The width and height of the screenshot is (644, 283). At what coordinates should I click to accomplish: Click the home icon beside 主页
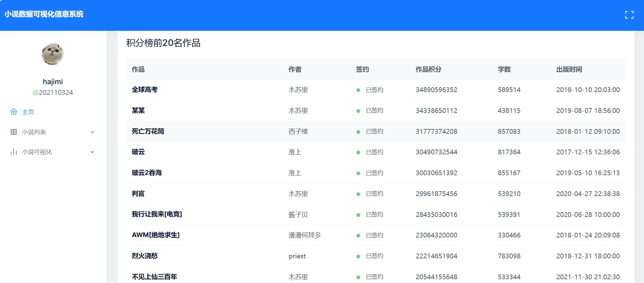coord(14,112)
